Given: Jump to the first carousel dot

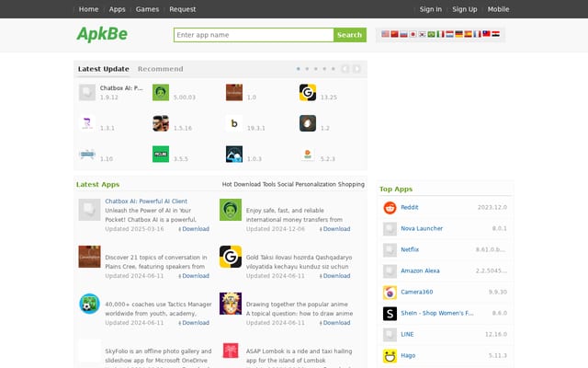Looking at the screenshot, I should click(x=298, y=69).
